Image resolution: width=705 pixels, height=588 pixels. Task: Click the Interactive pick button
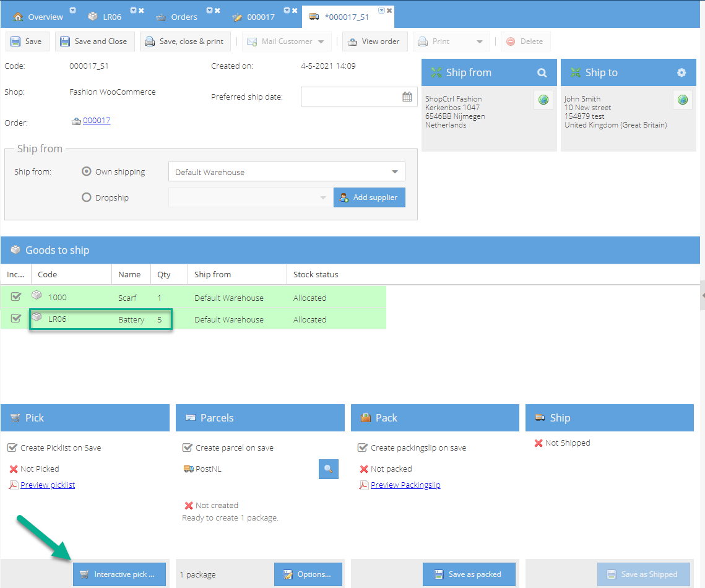(x=119, y=574)
